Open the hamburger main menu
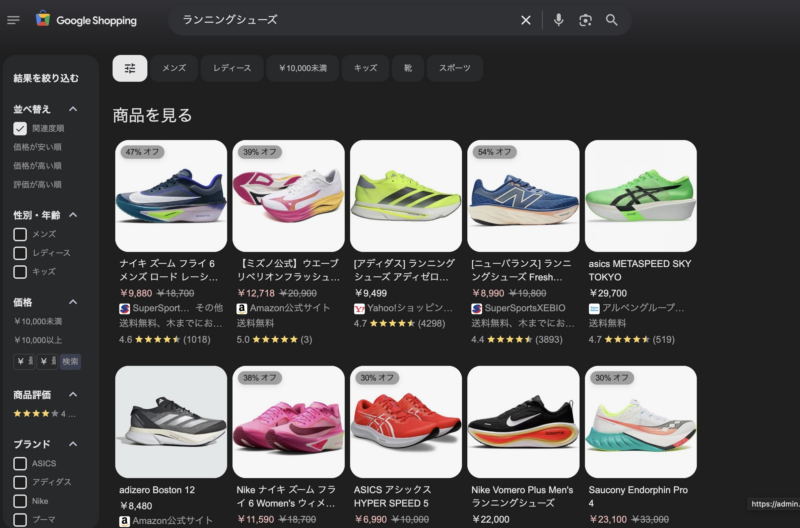 (13, 20)
